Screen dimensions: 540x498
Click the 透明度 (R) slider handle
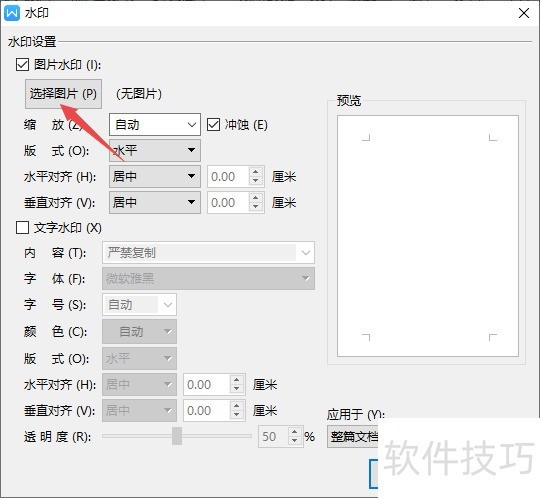click(x=177, y=436)
